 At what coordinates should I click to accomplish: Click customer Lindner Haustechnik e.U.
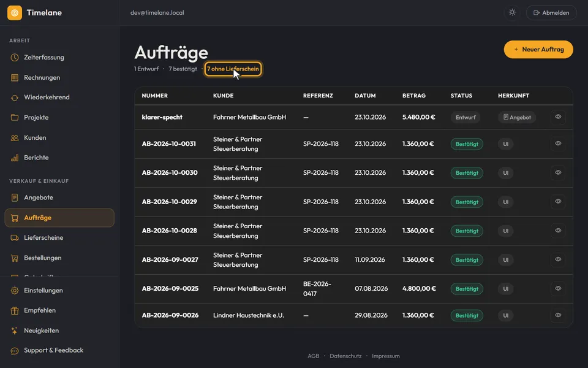coord(249,315)
